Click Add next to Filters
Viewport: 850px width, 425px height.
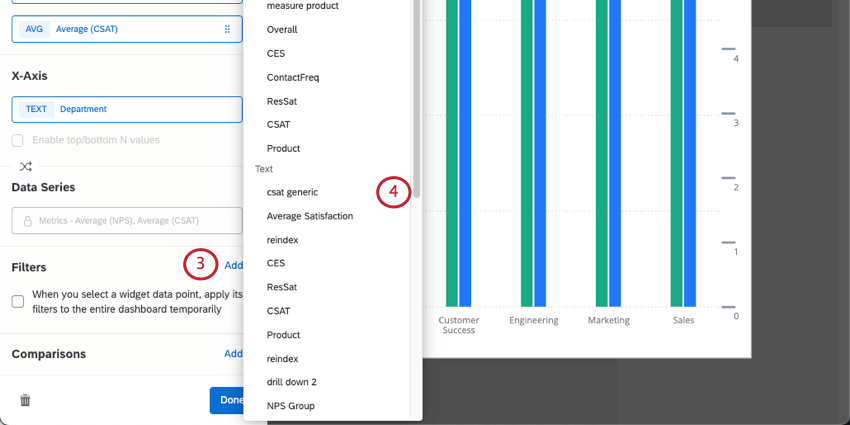[x=234, y=266]
